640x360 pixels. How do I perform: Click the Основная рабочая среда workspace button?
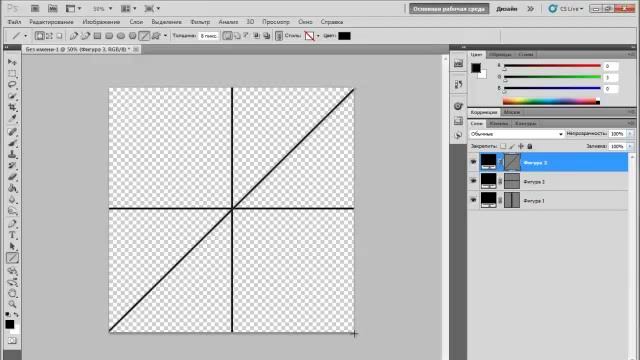[449, 9]
